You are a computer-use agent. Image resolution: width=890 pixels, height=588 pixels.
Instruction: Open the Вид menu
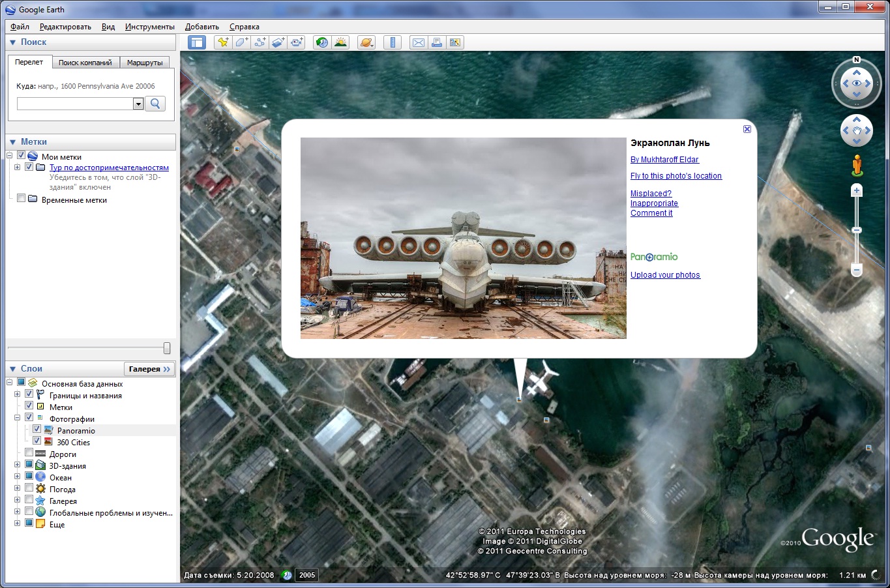pos(108,27)
